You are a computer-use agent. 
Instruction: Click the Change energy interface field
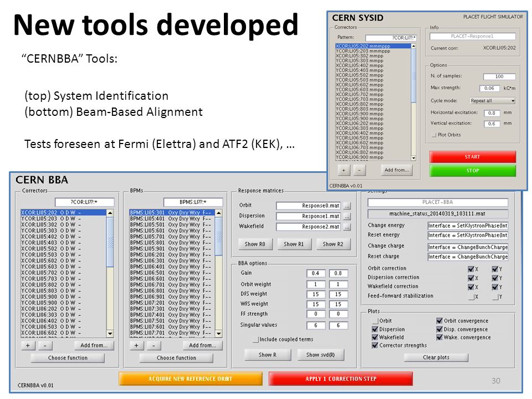(x=468, y=226)
